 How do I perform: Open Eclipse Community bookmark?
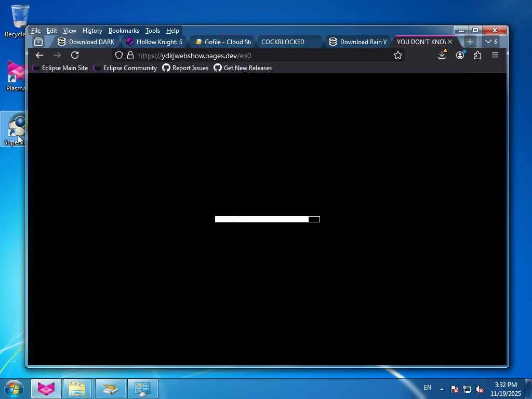click(x=125, y=68)
